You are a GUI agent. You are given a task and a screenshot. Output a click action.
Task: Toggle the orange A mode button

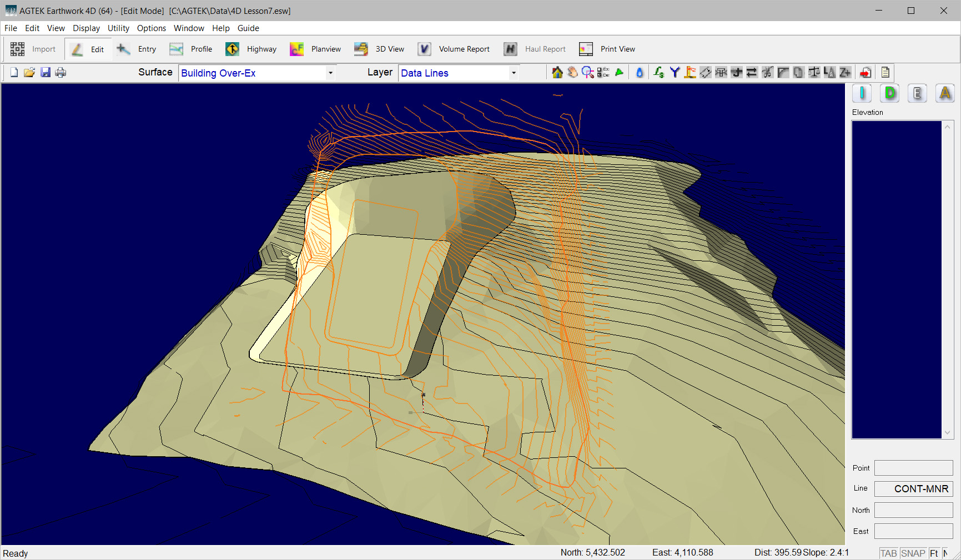coord(945,93)
